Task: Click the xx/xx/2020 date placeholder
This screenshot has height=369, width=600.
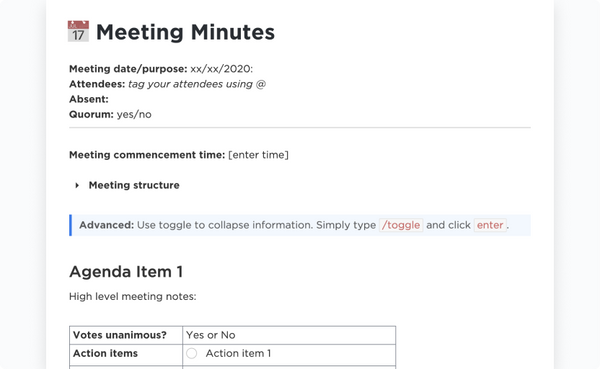Action: coord(222,69)
